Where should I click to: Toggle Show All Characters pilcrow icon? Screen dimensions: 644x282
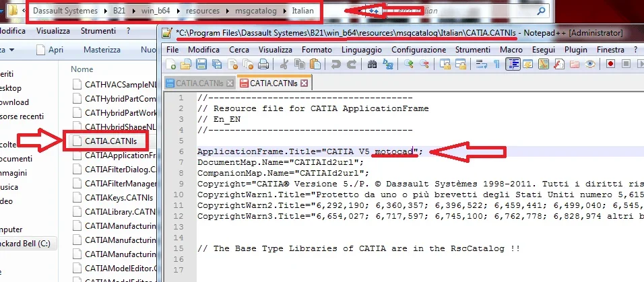(497, 64)
